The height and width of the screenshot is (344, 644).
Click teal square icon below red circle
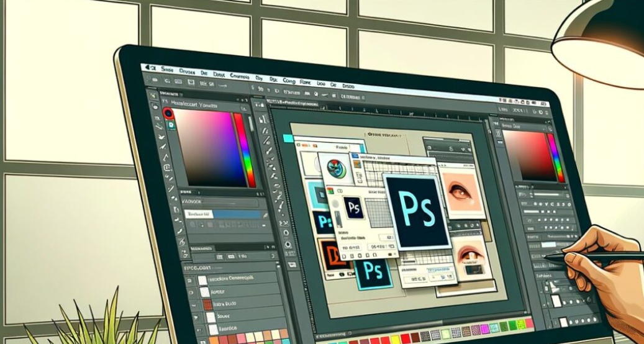pos(171,125)
